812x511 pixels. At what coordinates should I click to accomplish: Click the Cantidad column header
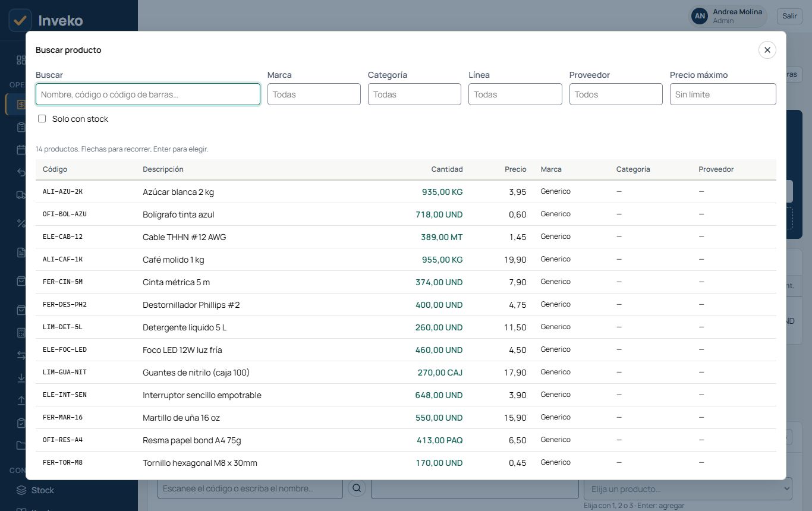pyautogui.click(x=447, y=169)
